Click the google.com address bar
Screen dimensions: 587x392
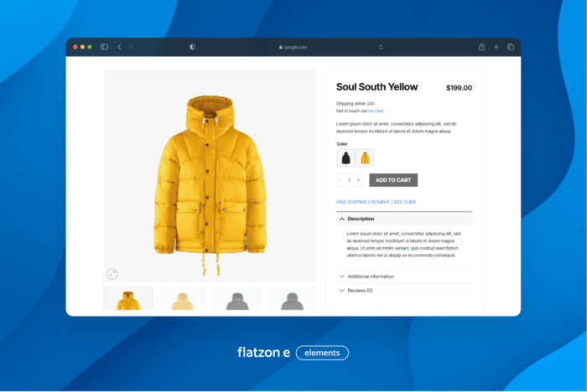tap(293, 47)
